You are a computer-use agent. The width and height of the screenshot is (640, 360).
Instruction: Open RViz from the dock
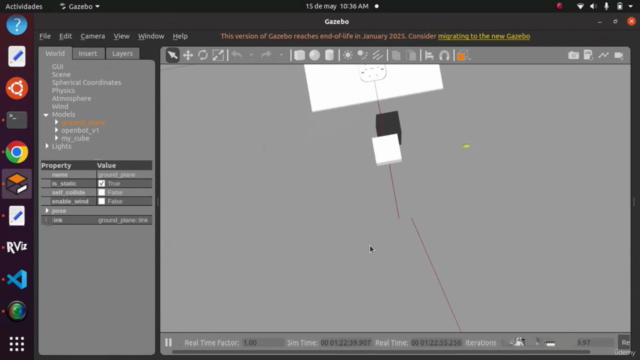point(17,247)
